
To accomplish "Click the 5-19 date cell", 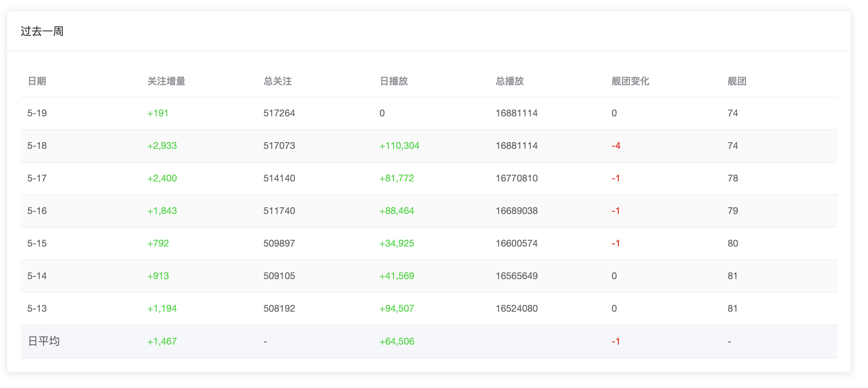I will [x=37, y=113].
